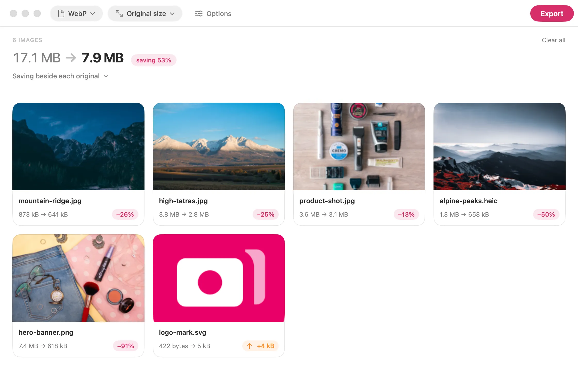Click the hero-banner.png file name
The height and width of the screenshot is (392, 578).
point(46,332)
